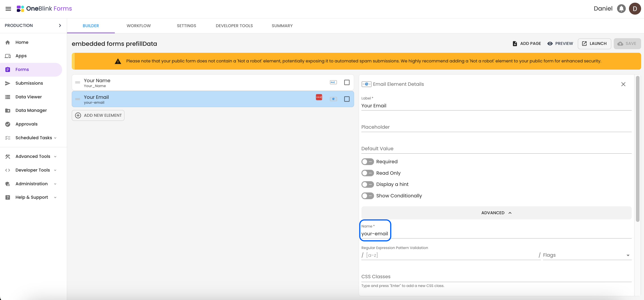Click the red conditional indicator on Your Email
The width and height of the screenshot is (644, 300).
coord(319,97)
